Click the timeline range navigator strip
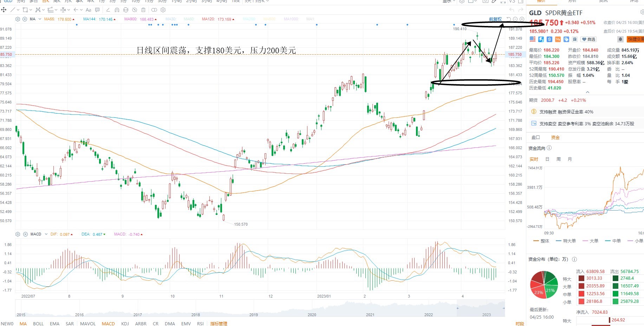 pos(260,309)
